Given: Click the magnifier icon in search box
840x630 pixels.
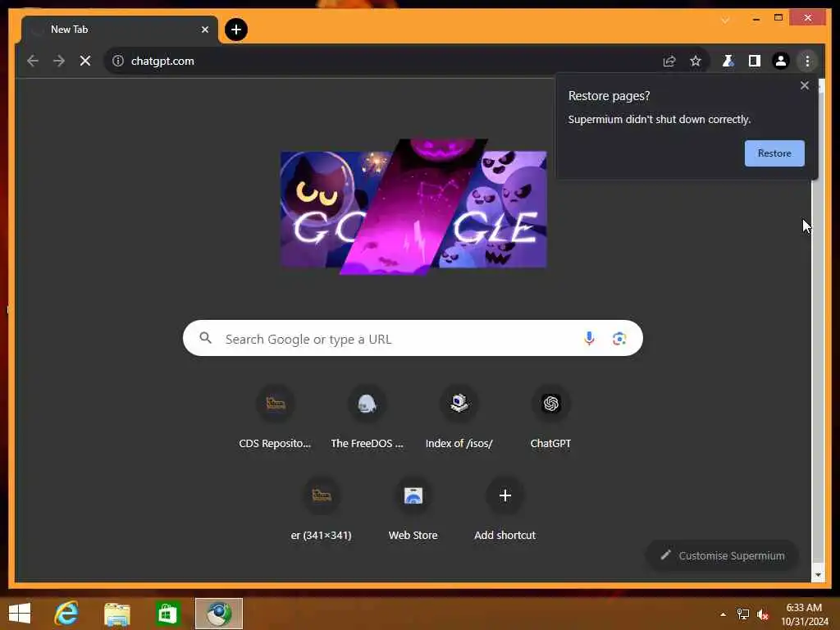Looking at the screenshot, I should point(205,338).
